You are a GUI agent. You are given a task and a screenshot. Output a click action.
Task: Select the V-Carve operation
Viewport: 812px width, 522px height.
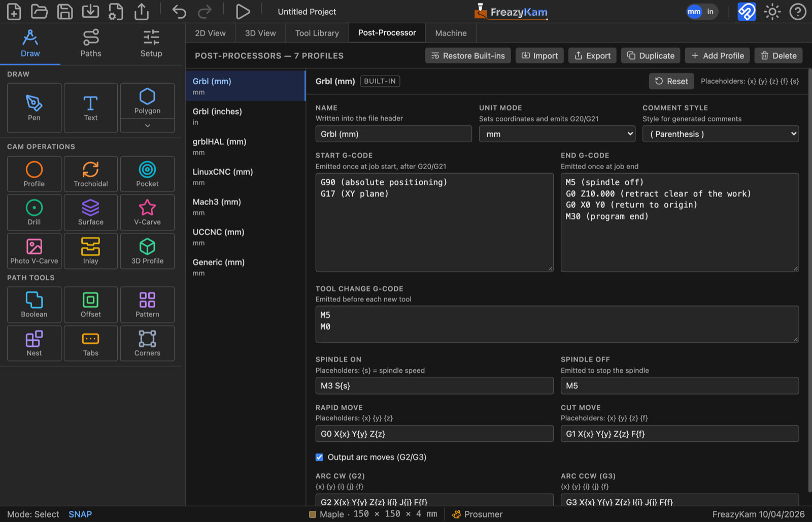click(x=147, y=213)
